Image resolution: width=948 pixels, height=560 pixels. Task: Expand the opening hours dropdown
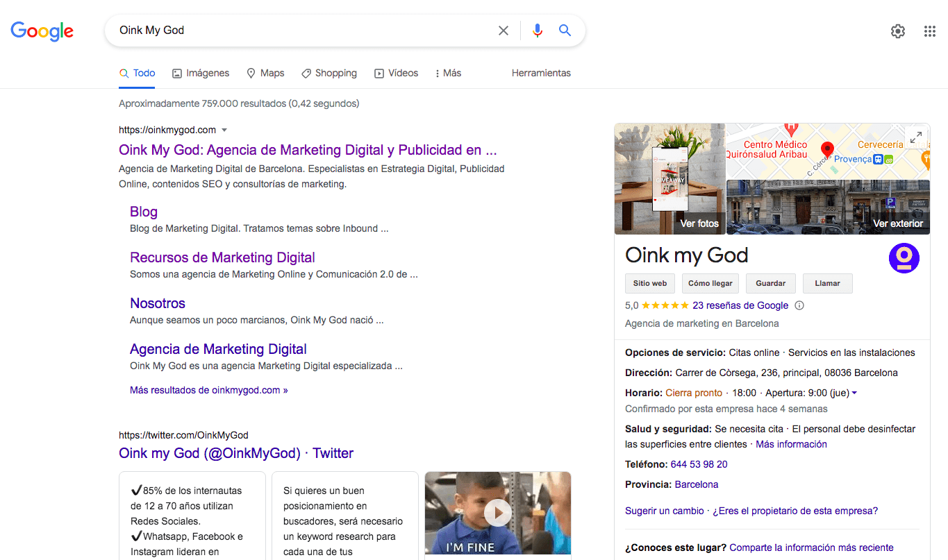coord(854,393)
